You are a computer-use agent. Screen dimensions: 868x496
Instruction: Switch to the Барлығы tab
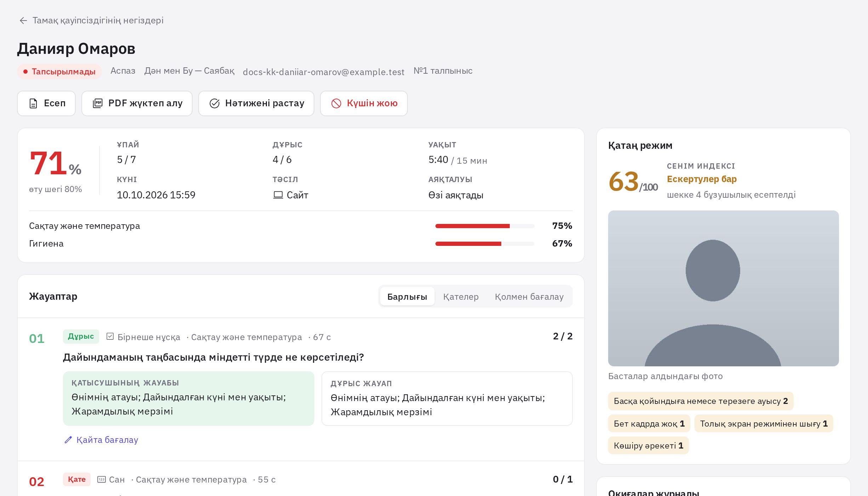click(407, 297)
